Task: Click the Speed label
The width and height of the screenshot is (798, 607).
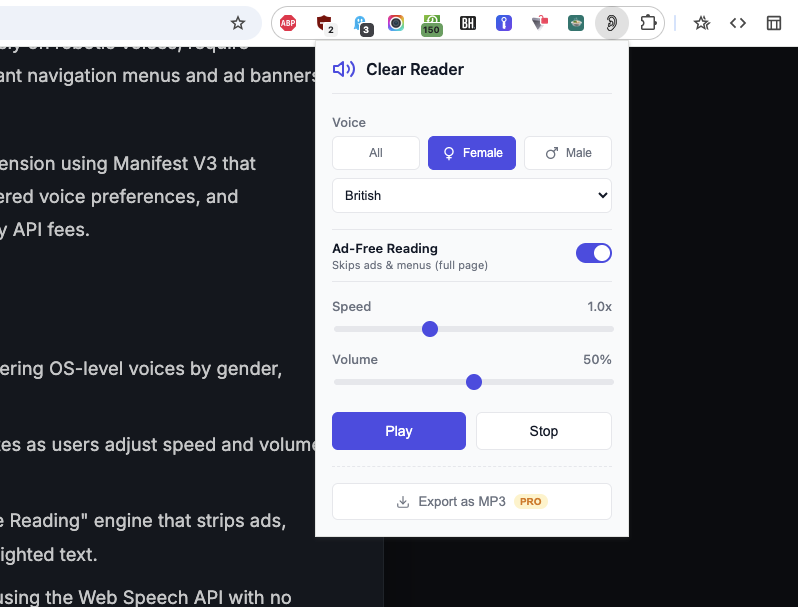Action: pos(351,307)
